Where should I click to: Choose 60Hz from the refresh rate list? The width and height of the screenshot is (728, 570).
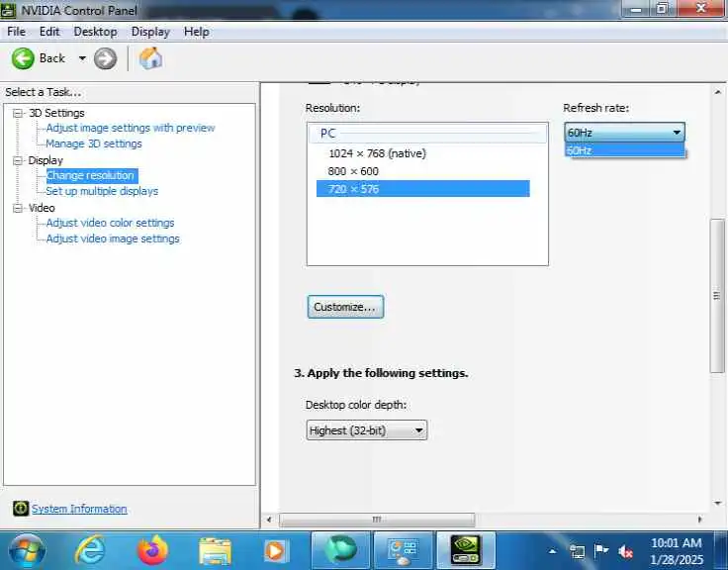coord(624,150)
